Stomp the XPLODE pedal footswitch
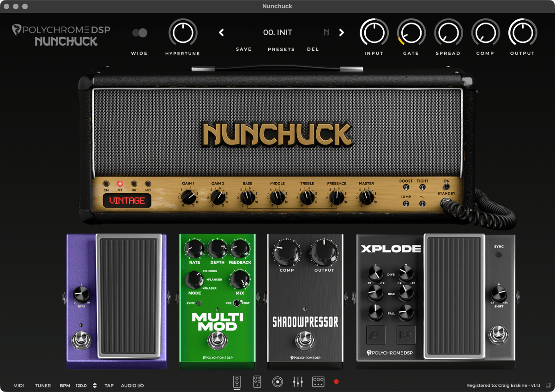Screen dimensions: 555x392 (499, 336)
